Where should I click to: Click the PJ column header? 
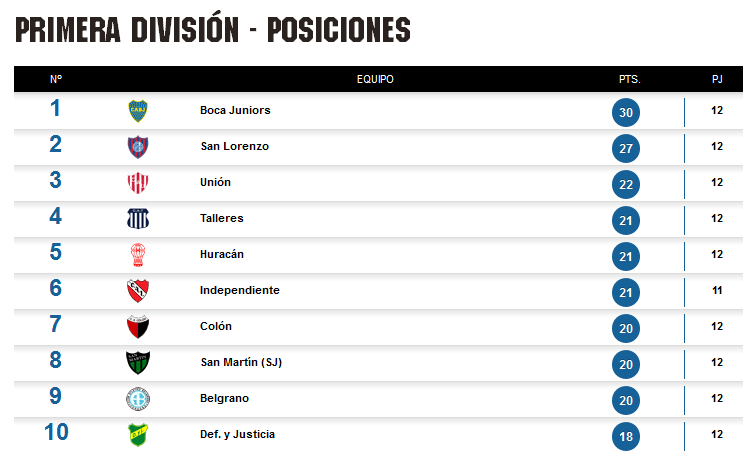[717, 79]
